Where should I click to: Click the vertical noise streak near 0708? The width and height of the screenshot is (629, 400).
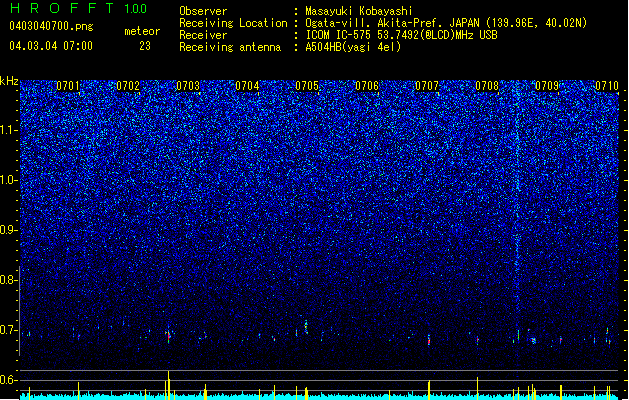click(x=517, y=209)
